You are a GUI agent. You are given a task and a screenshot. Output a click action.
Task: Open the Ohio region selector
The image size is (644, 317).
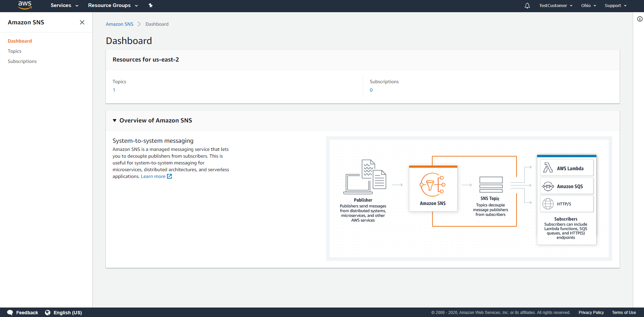pyautogui.click(x=589, y=5)
